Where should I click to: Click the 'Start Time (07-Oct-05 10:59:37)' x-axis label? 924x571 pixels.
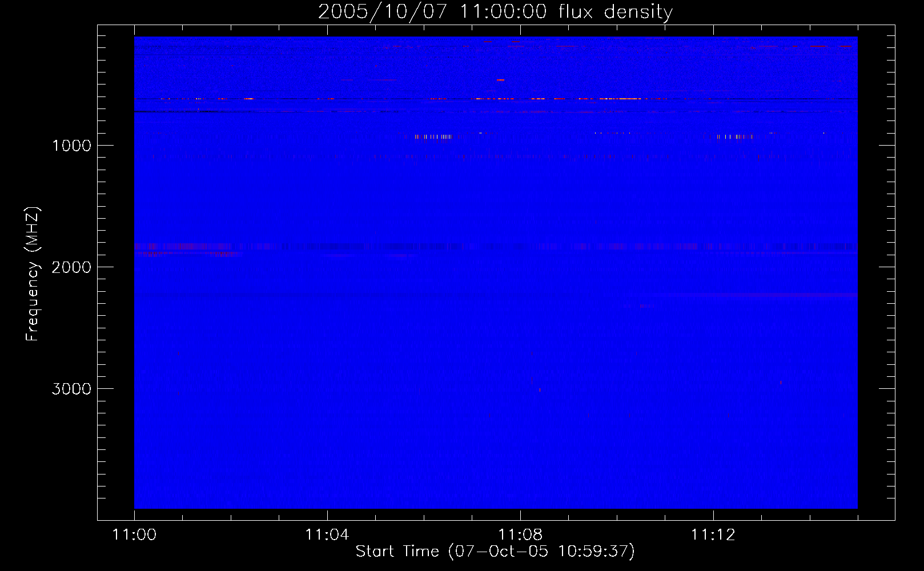495,551
